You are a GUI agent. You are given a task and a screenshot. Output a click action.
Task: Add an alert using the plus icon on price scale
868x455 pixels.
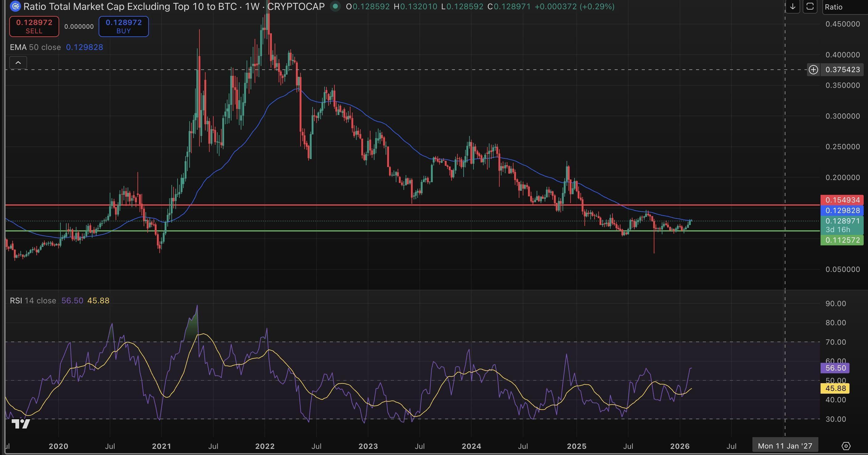click(814, 70)
